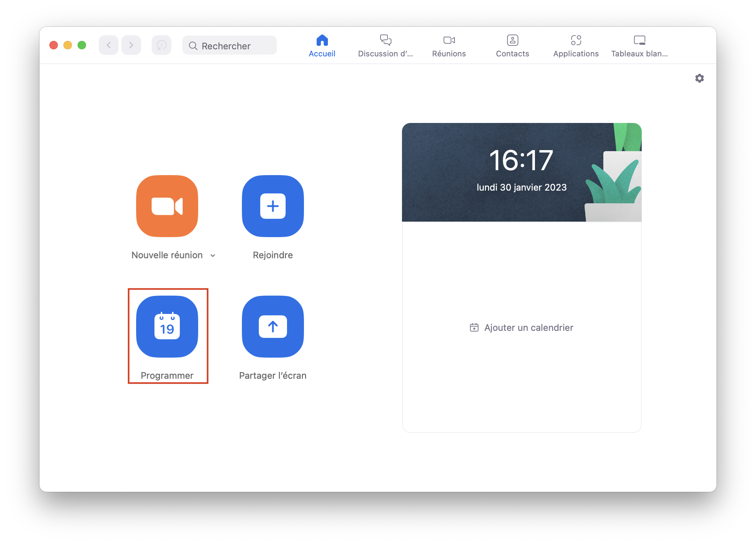Go back with the left chevron button
This screenshot has width=756, height=544.
[x=109, y=45]
